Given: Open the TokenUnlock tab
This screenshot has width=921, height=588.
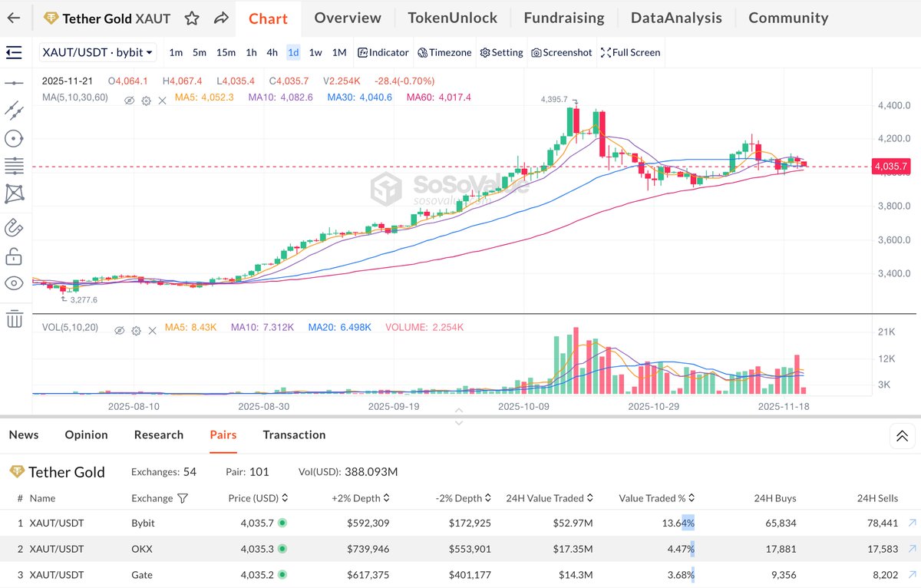Looking at the screenshot, I should (452, 18).
